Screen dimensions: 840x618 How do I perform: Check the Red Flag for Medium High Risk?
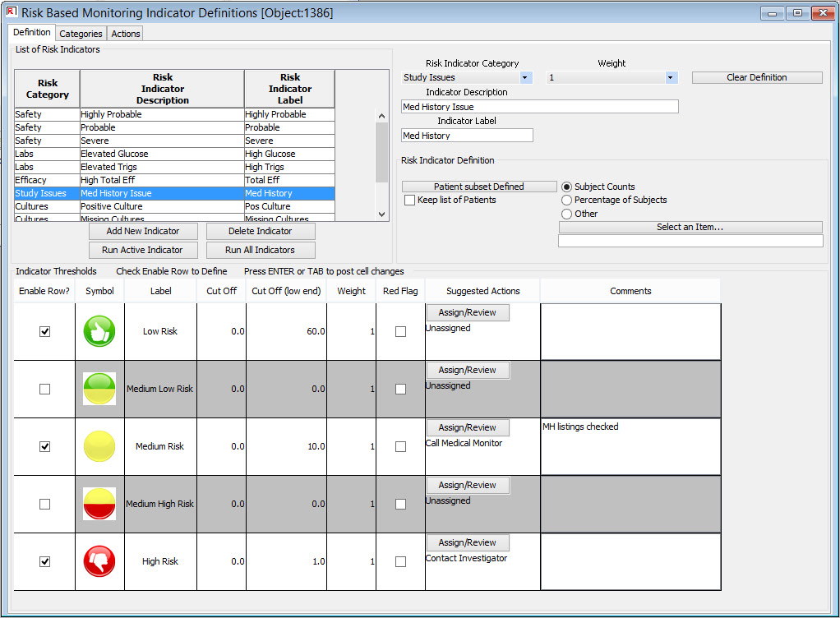[401, 504]
